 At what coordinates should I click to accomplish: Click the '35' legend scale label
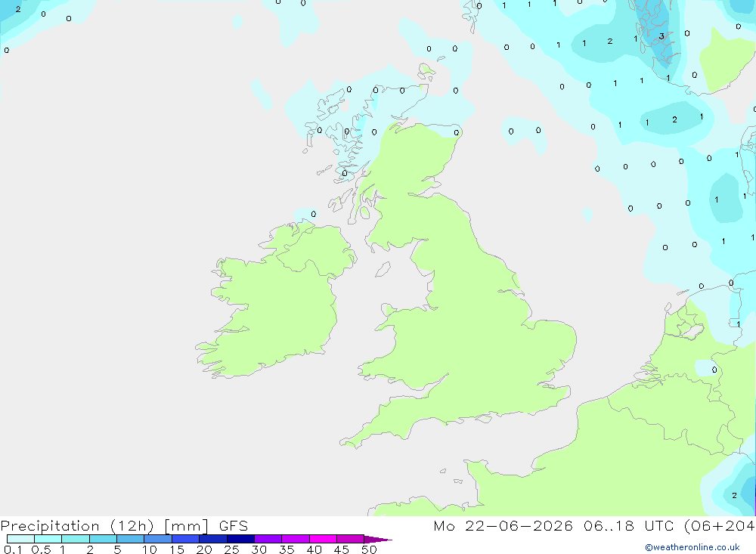tap(287, 549)
